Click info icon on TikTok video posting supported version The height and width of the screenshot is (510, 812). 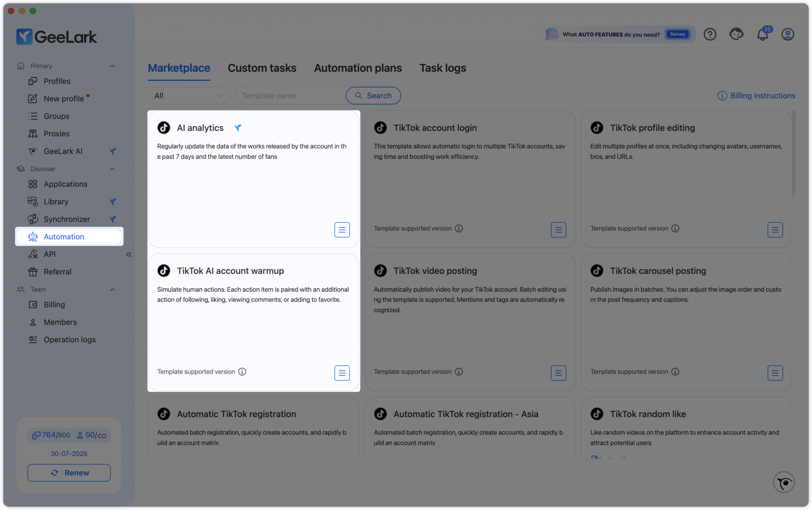tap(459, 372)
